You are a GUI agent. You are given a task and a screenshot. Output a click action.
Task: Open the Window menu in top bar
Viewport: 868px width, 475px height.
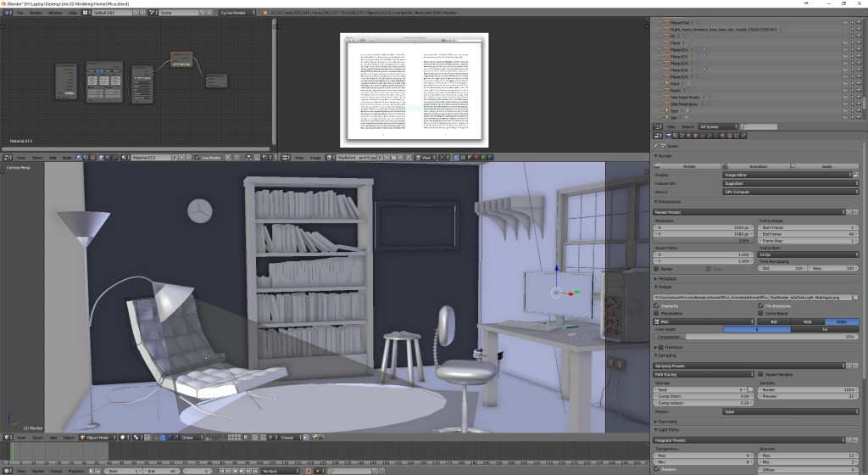(55, 14)
